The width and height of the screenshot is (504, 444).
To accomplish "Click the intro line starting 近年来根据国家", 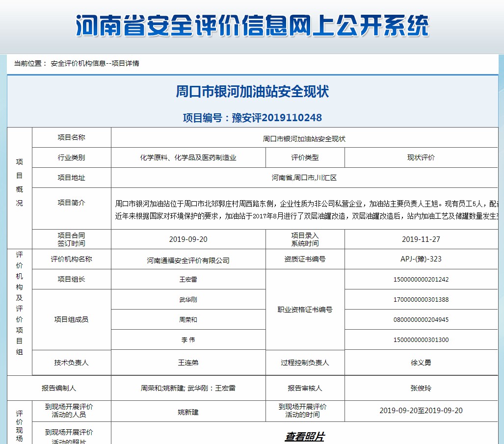I will pos(307,216).
